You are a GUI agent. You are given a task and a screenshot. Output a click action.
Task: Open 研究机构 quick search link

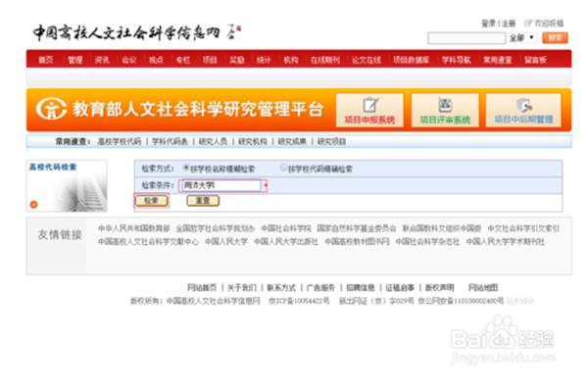[253, 141]
